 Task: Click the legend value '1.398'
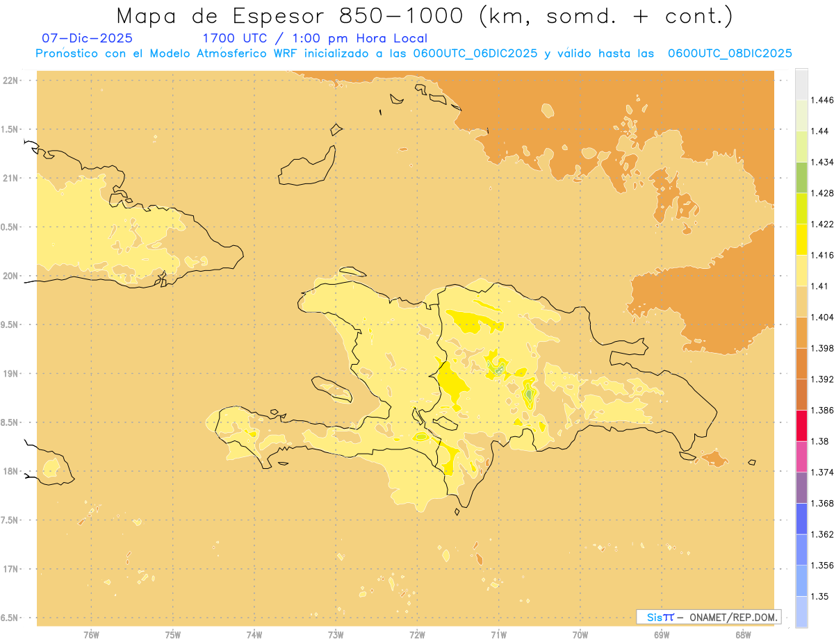tap(823, 348)
